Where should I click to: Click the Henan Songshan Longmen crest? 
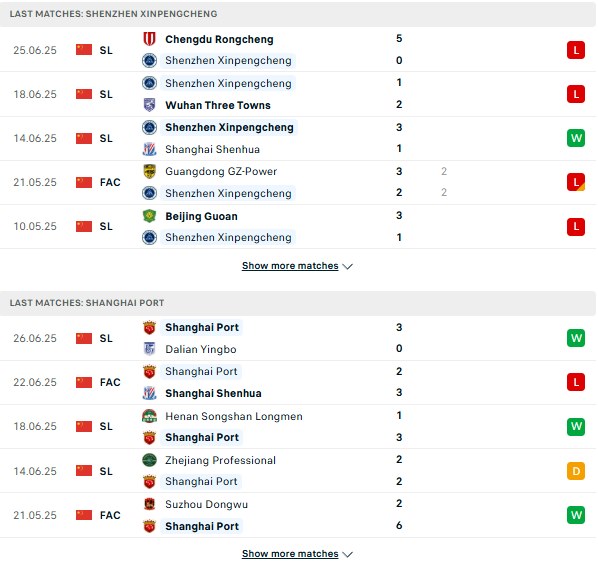[x=150, y=416]
